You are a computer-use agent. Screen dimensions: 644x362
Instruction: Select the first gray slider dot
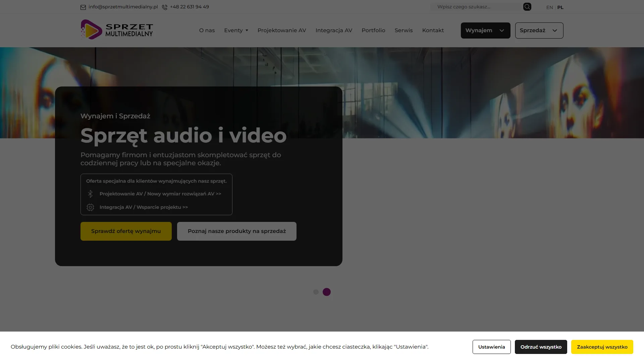(316, 292)
